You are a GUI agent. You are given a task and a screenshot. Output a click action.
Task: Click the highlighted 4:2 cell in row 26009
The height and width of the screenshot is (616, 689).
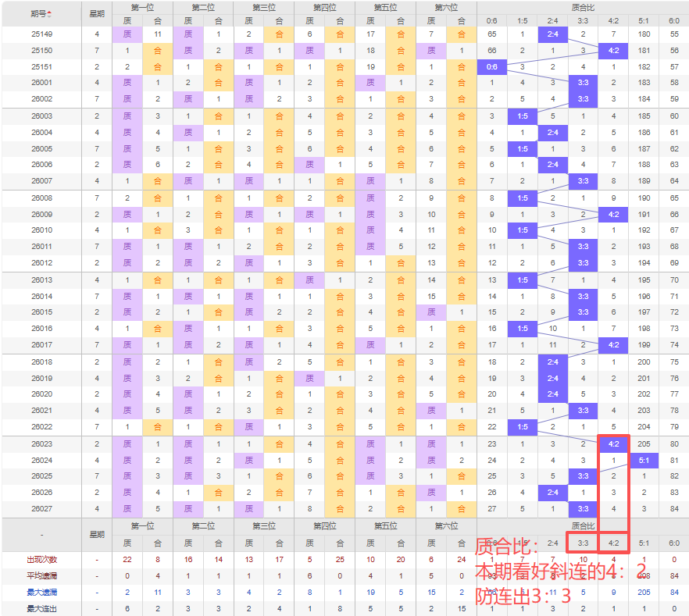click(x=613, y=214)
